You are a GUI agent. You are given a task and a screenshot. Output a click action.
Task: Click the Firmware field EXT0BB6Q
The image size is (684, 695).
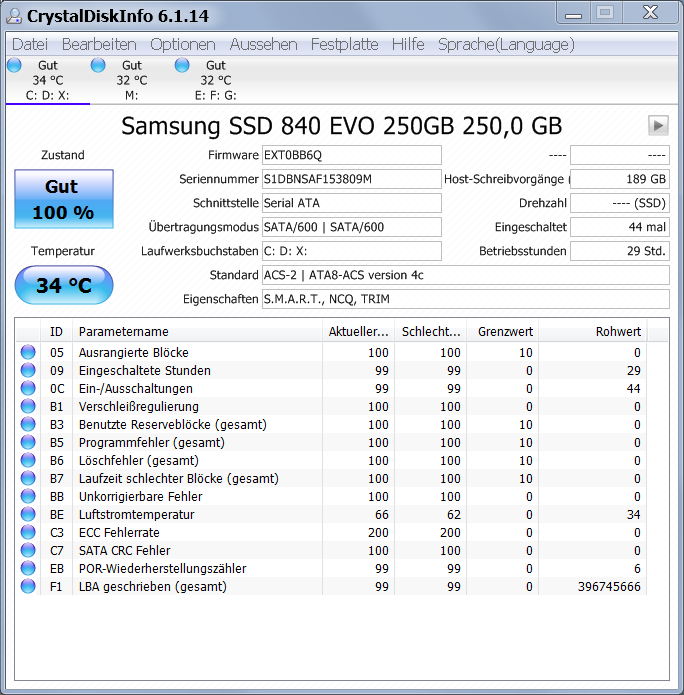[352, 155]
